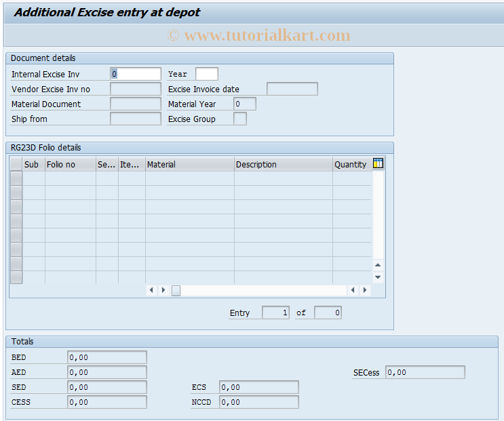Select the seventh row of folio table
This screenshot has height=421, width=504.
click(x=16, y=263)
